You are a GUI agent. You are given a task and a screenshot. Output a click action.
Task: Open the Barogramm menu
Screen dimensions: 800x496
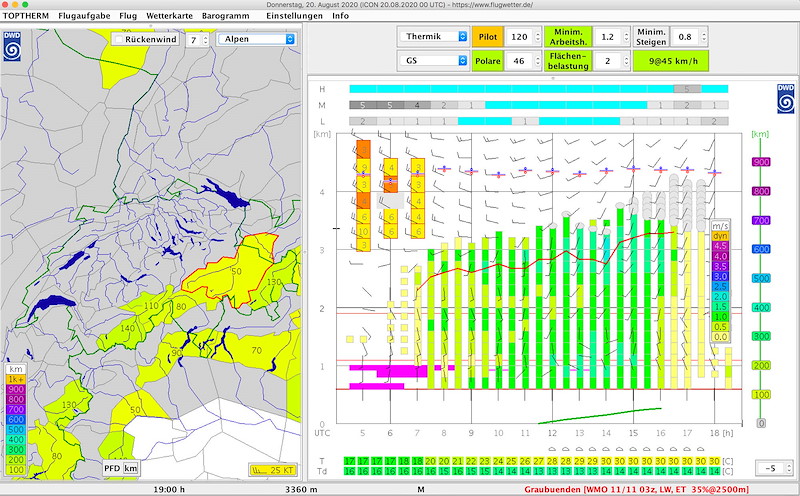click(x=226, y=17)
